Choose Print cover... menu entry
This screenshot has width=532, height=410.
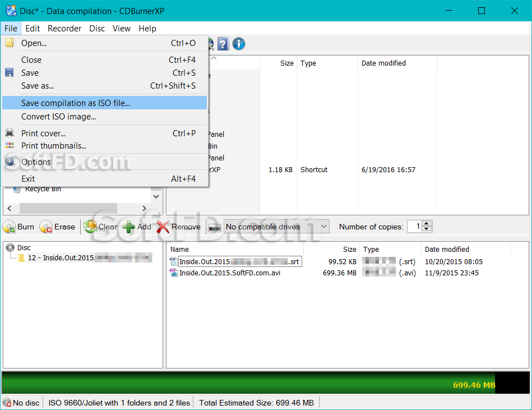(x=104, y=133)
